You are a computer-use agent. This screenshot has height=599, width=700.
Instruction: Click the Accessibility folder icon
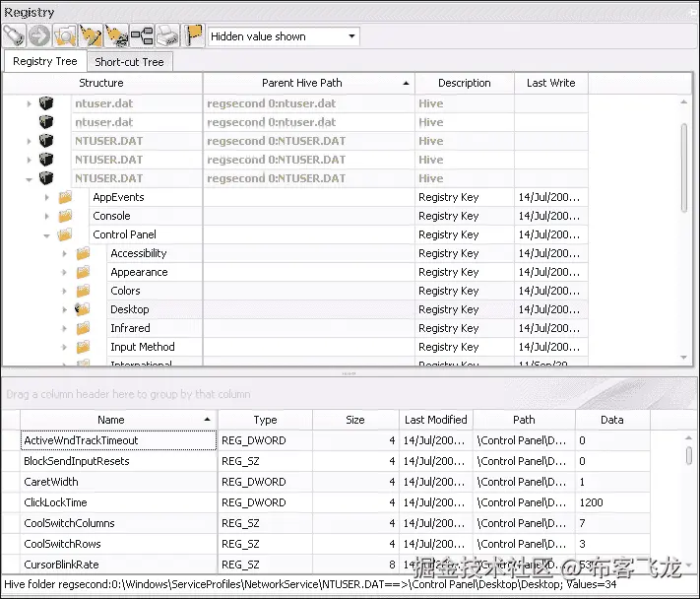point(83,253)
